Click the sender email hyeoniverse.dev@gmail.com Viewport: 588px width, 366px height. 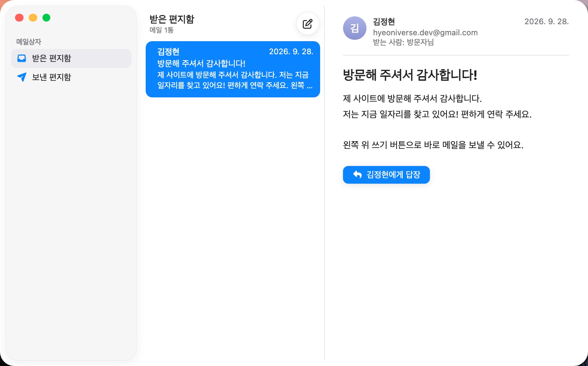[425, 33]
